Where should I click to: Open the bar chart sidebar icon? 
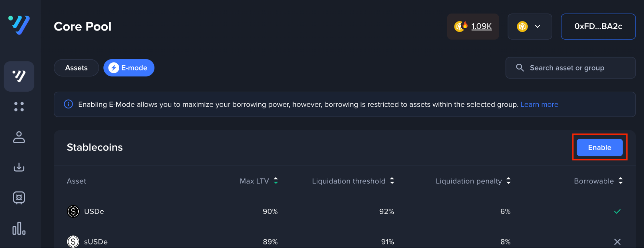pyautogui.click(x=19, y=228)
